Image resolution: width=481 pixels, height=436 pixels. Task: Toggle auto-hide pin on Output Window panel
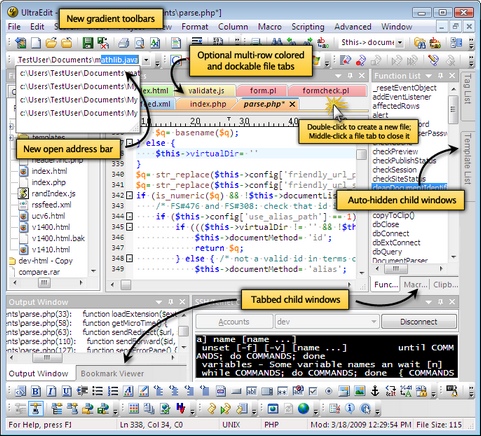(171, 302)
